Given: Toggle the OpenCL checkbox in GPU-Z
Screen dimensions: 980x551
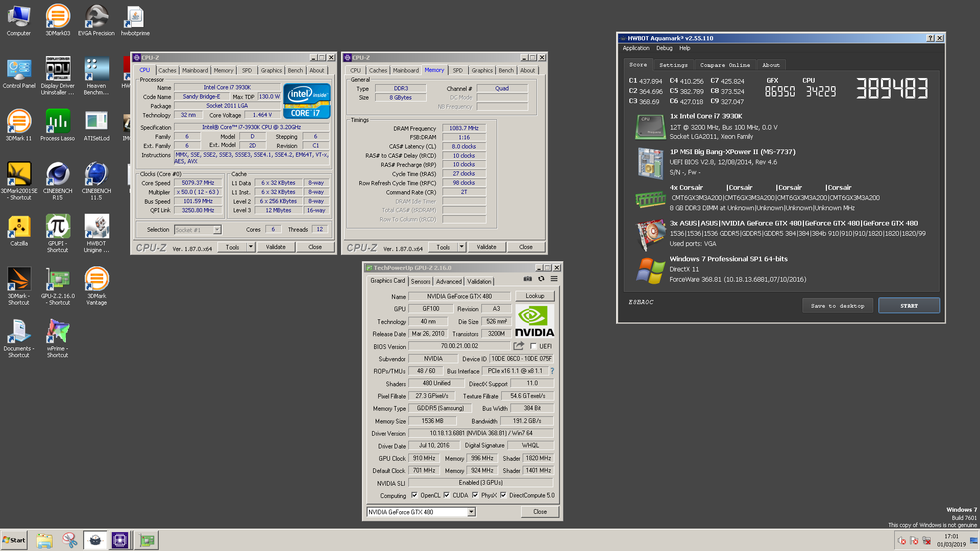Looking at the screenshot, I should [414, 495].
